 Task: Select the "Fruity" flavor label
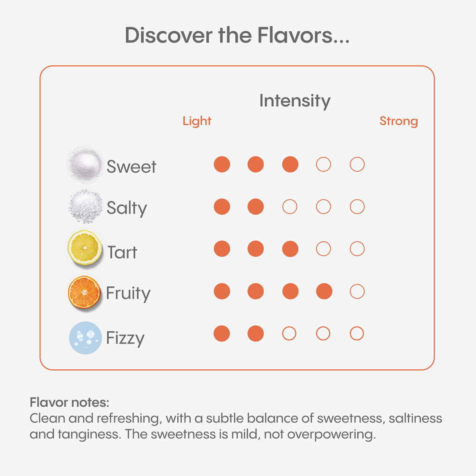coord(128,294)
